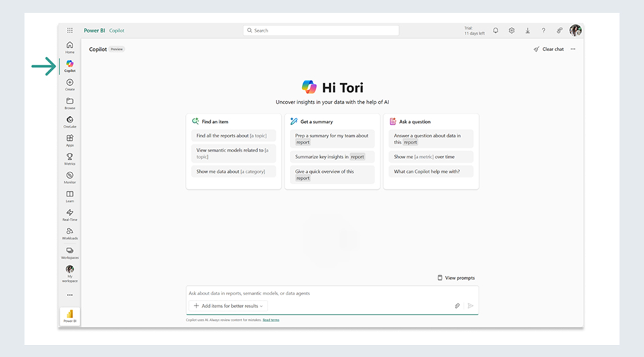644x357 pixels.
Task: Open notifications bell
Action: 496,30
